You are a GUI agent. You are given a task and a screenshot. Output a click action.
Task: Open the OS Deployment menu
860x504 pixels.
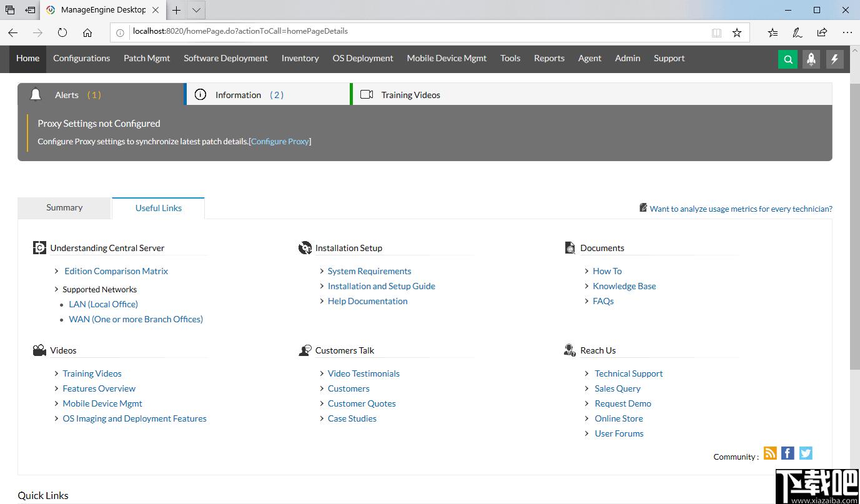(x=363, y=58)
